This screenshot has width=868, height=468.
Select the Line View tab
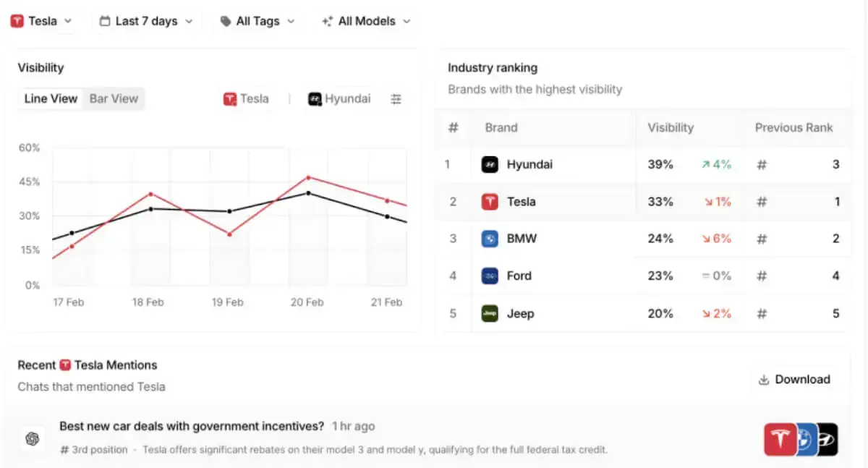pyautogui.click(x=50, y=98)
